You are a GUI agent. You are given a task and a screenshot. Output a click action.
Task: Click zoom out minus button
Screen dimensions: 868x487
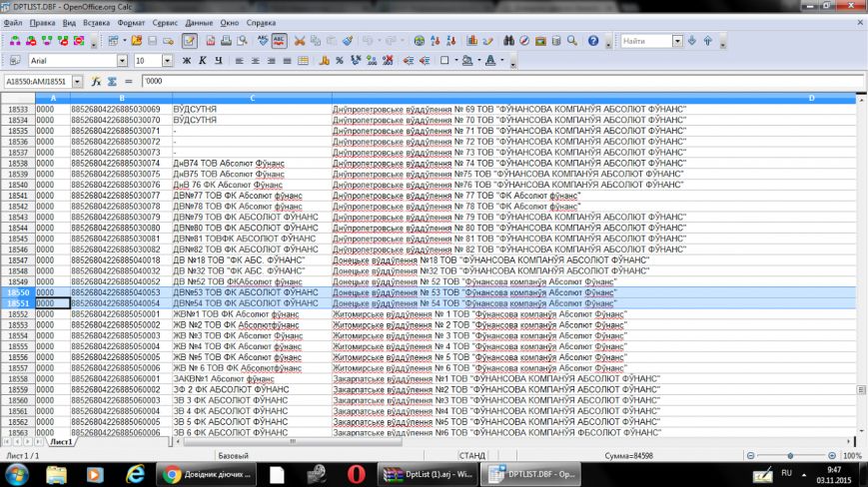(x=750, y=456)
